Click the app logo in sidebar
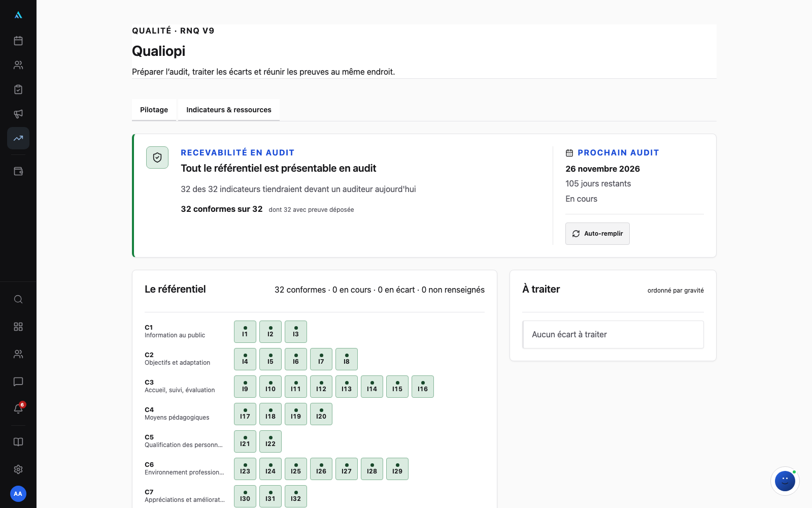 [18, 15]
